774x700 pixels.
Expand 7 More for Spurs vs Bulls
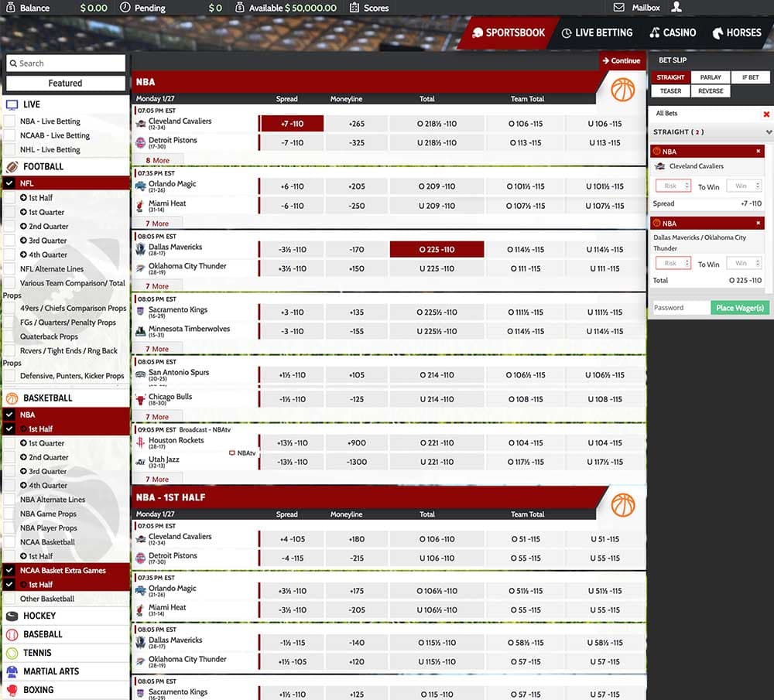(157, 417)
